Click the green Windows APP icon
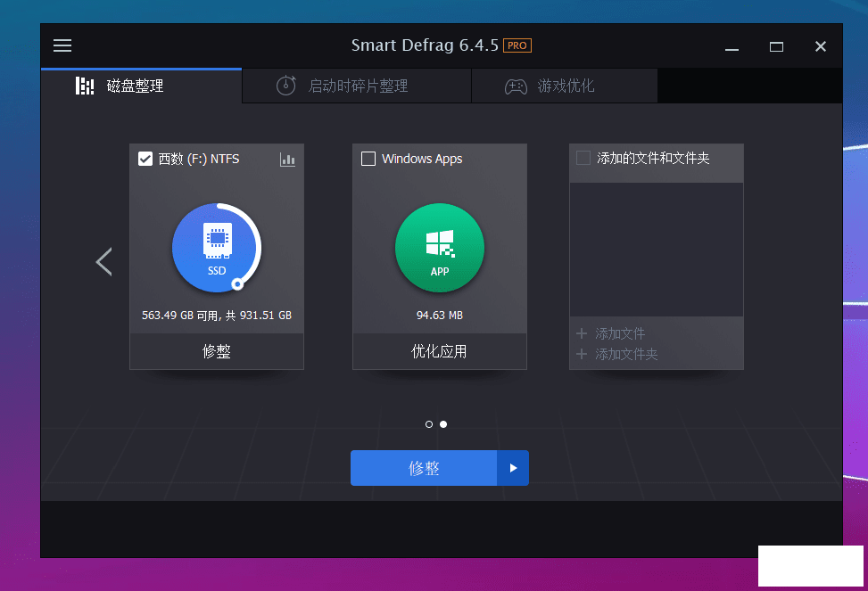Viewport: 868px width, 591px height. [440, 248]
